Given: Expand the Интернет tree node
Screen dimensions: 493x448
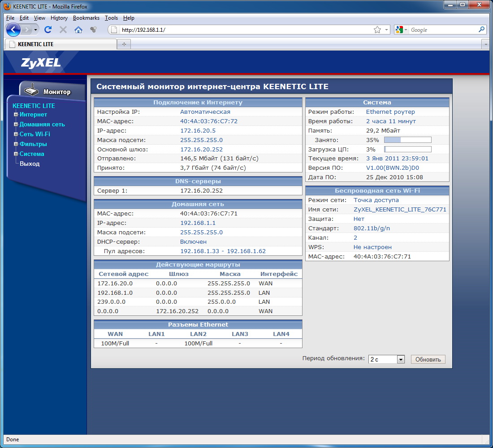Looking at the screenshot, I should (16, 115).
